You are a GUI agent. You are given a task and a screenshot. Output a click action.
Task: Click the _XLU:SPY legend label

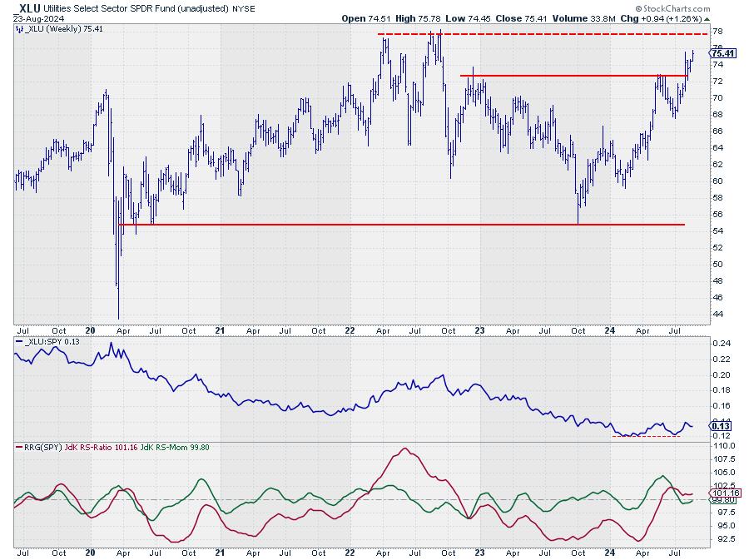pos(48,344)
